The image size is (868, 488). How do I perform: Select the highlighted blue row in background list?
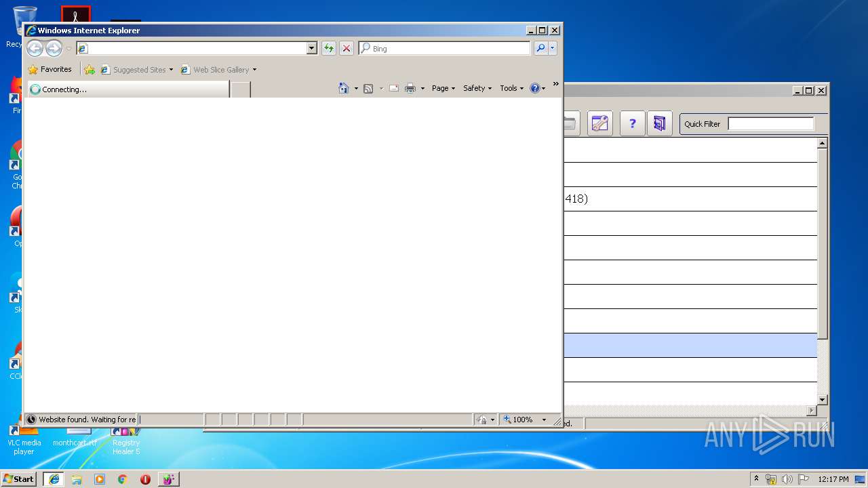point(690,345)
